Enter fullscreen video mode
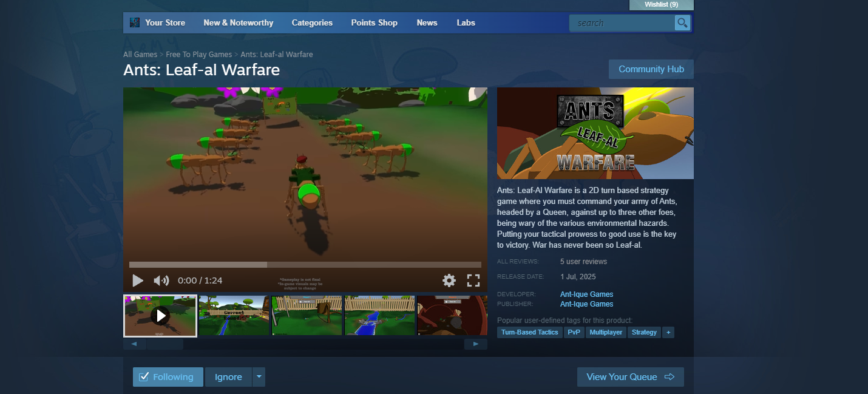This screenshot has width=868, height=394. [473, 280]
